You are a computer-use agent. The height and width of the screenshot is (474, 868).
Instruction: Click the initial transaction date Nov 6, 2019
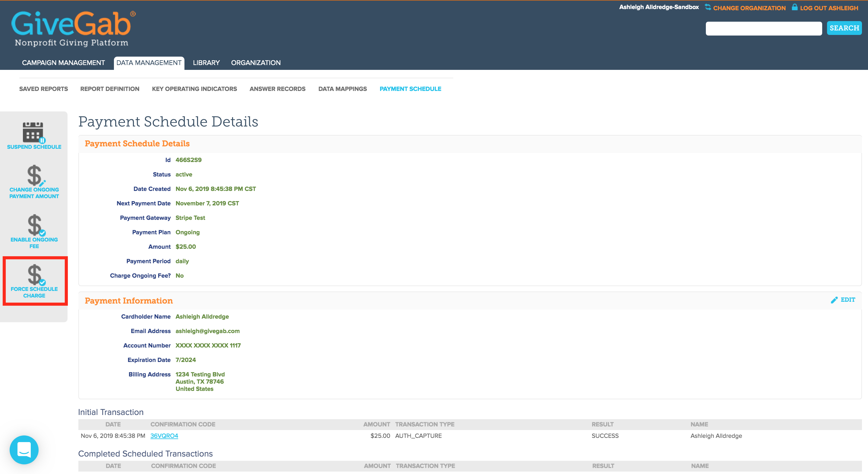(x=113, y=436)
